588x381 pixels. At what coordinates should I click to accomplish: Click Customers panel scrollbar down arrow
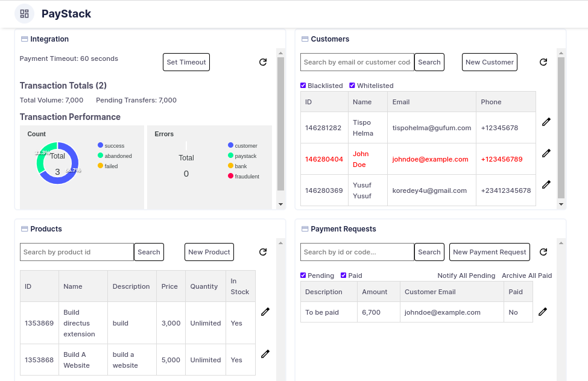pyautogui.click(x=561, y=204)
